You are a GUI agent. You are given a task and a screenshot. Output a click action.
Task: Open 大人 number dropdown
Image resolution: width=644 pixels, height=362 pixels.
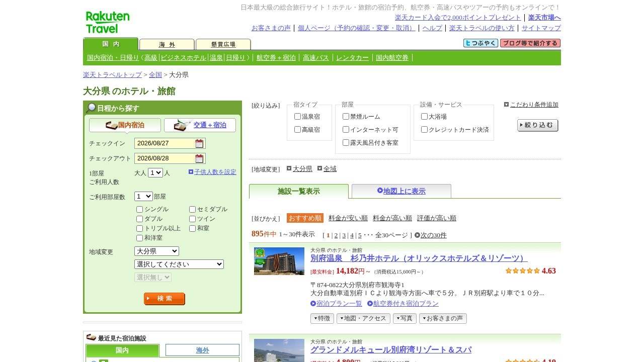(155, 172)
